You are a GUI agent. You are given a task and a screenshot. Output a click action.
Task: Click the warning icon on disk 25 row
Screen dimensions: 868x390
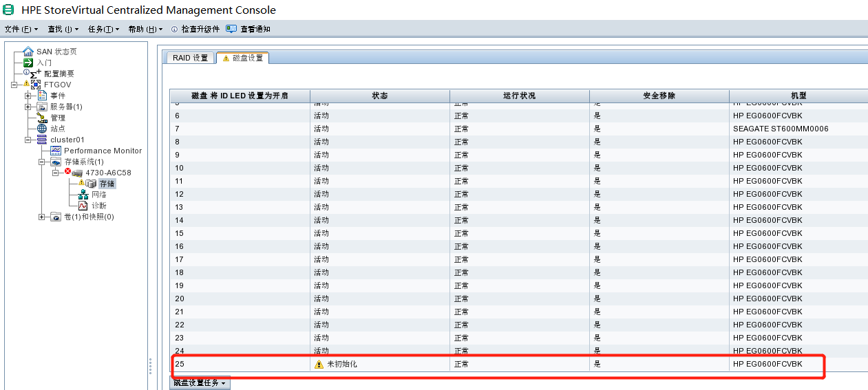[x=319, y=365]
